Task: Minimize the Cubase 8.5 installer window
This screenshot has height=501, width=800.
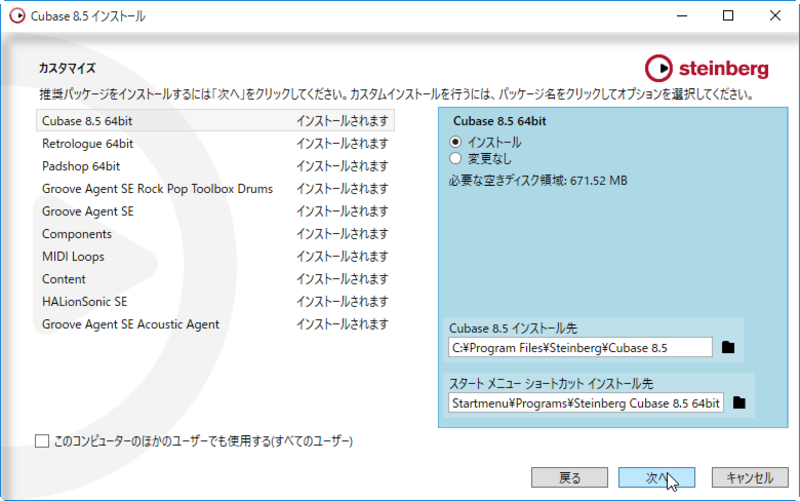Action: [682, 16]
